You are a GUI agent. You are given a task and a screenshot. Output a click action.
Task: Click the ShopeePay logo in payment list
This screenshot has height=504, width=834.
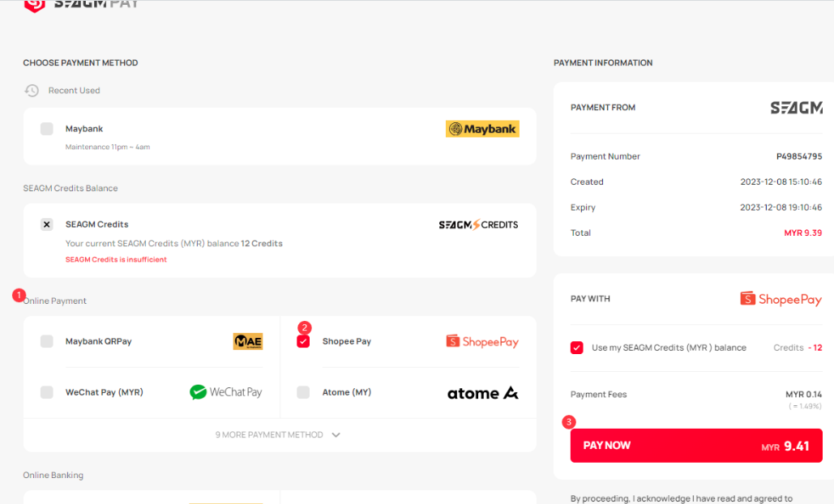(x=482, y=342)
